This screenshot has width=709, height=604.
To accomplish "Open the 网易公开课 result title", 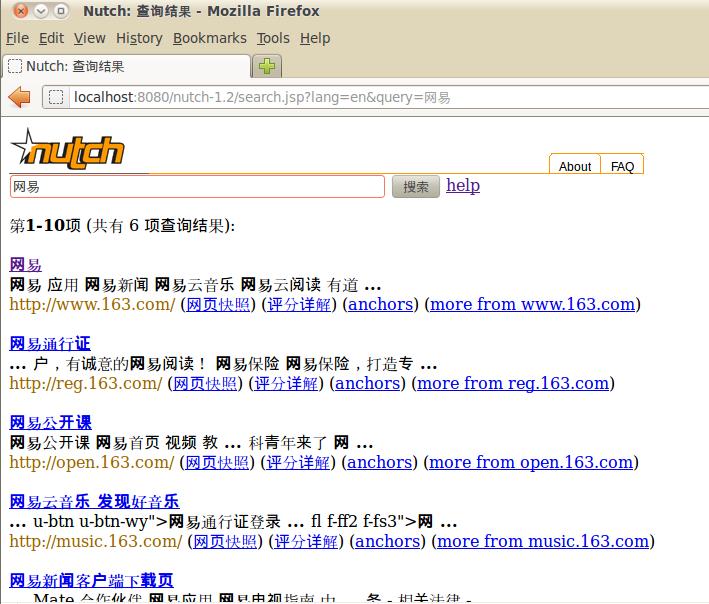I will pos(51,423).
